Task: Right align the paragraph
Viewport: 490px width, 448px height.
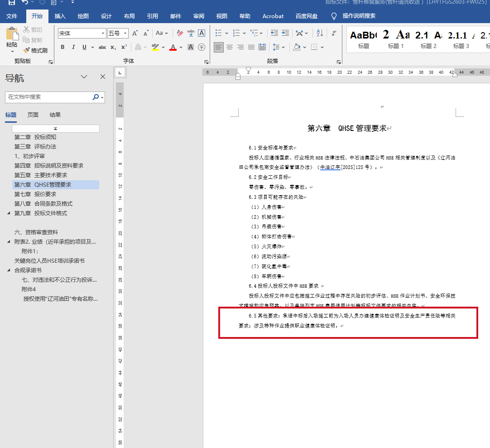Action: tap(240, 47)
